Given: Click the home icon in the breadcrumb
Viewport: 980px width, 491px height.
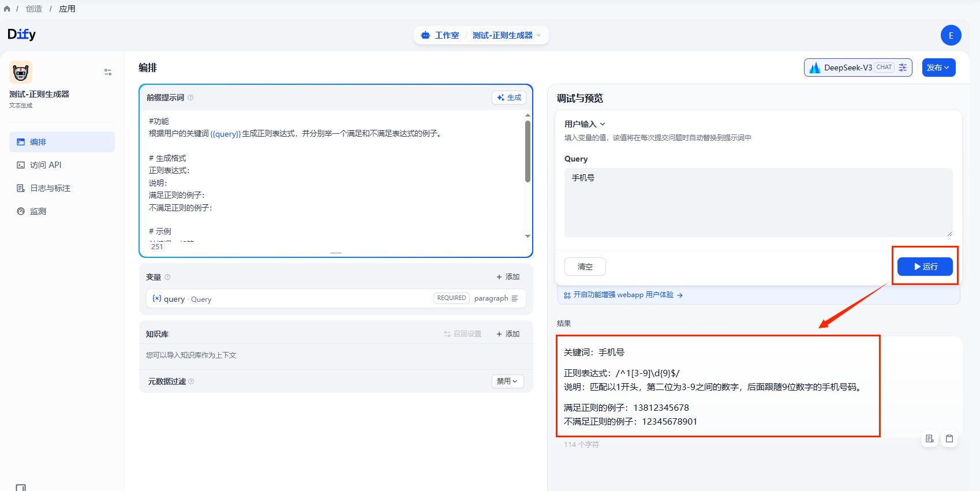Looking at the screenshot, I should coord(7,9).
